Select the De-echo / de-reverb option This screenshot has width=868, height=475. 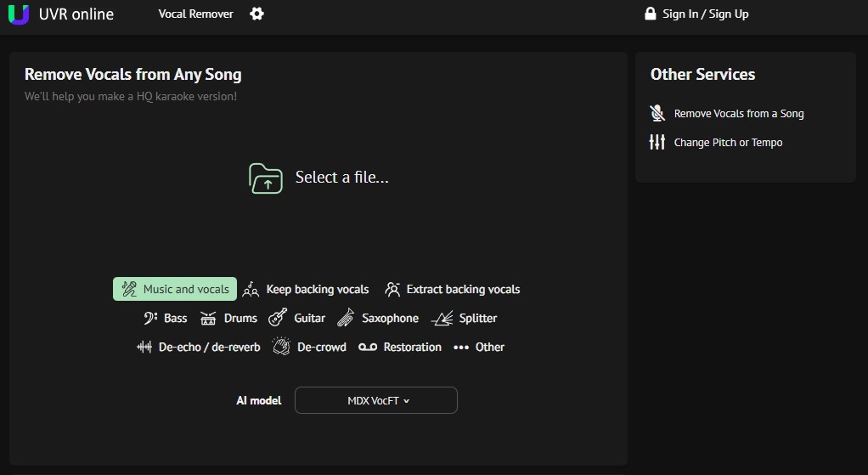tap(200, 348)
